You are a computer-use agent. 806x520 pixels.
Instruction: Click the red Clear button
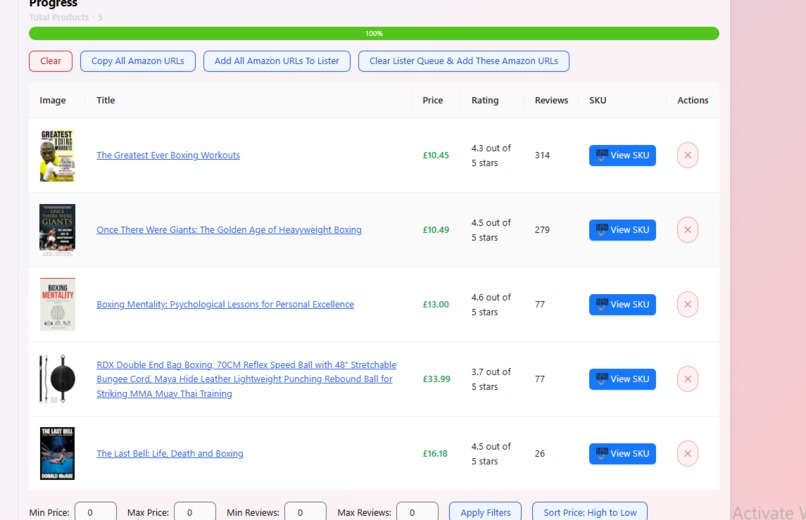[x=50, y=61]
